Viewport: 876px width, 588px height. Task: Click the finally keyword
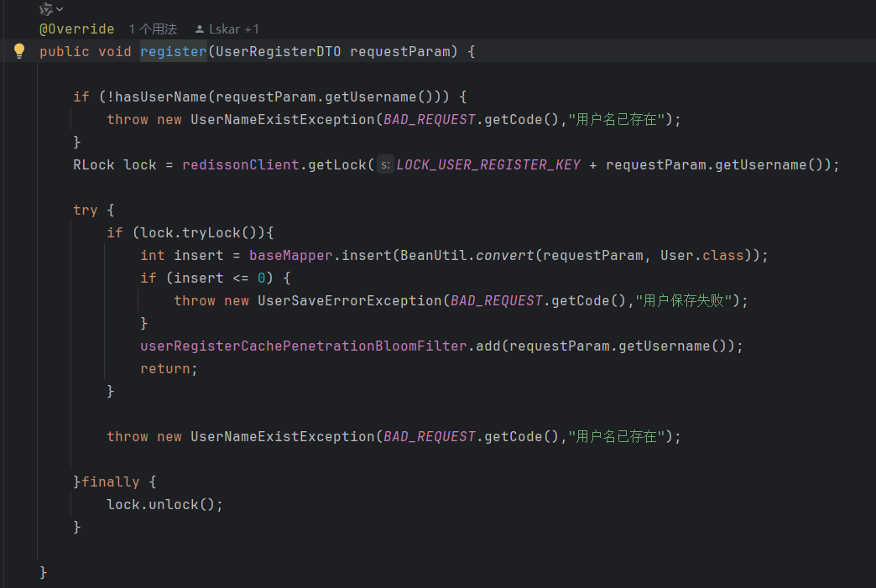(x=111, y=481)
